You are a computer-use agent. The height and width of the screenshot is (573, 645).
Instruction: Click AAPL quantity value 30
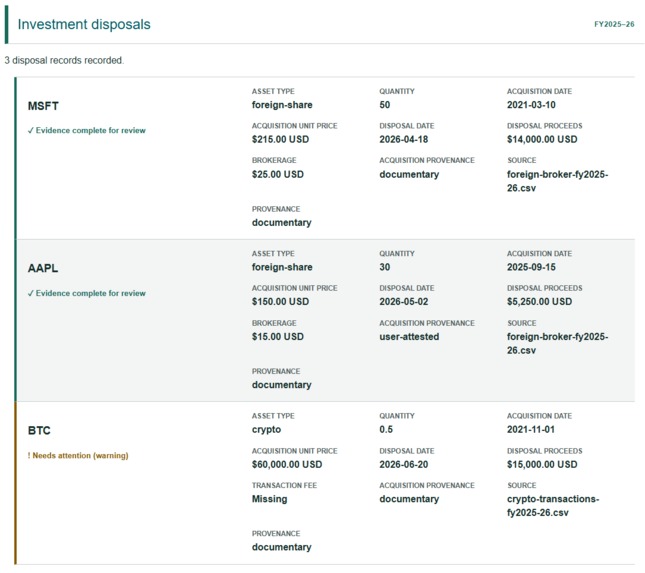pos(385,267)
